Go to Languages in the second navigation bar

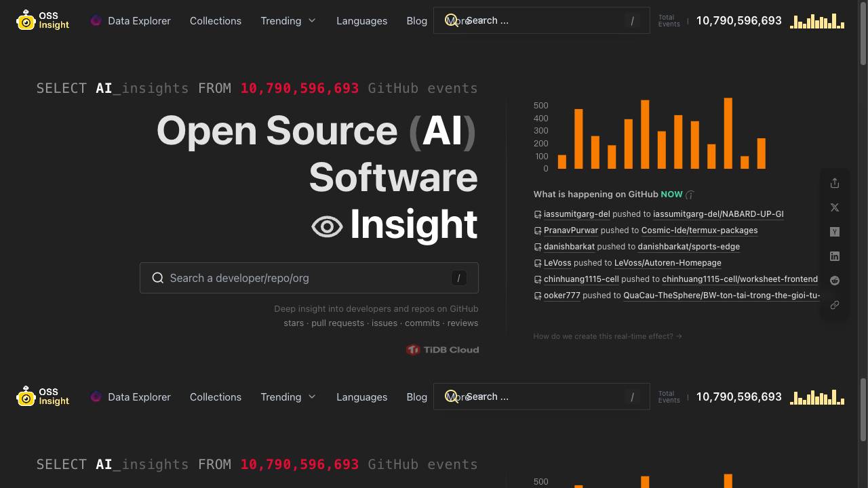tap(361, 396)
